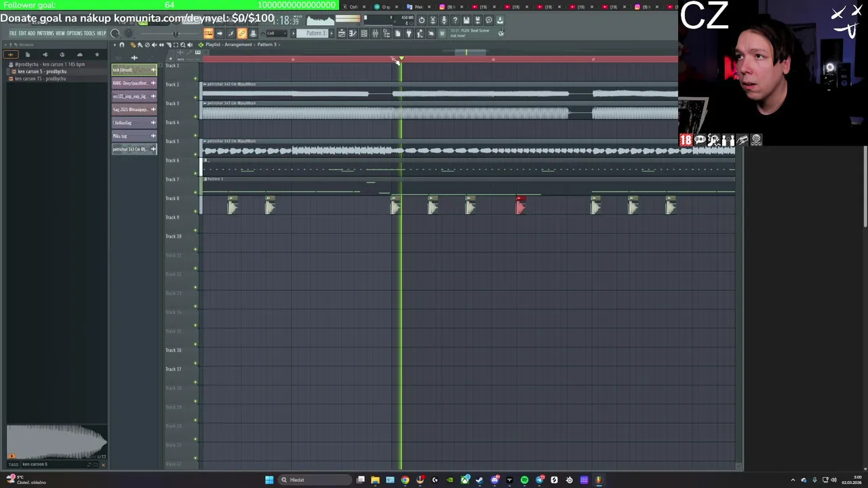This screenshot has height=488, width=868.
Task: Select the playlist Paint brush tool
Action: pyautogui.click(x=140, y=45)
